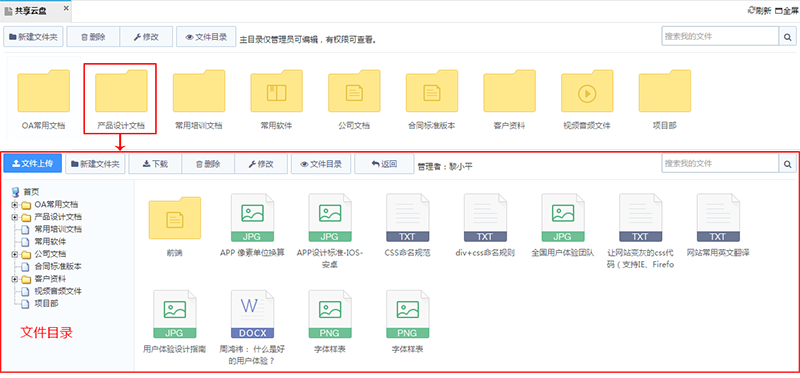Click 新建文件夹 in the main-directory toolbar

[x=33, y=37]
